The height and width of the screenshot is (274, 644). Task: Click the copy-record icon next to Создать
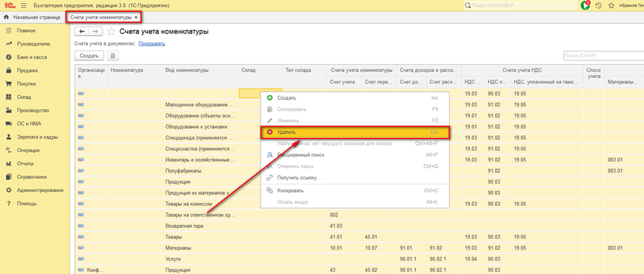112,55
